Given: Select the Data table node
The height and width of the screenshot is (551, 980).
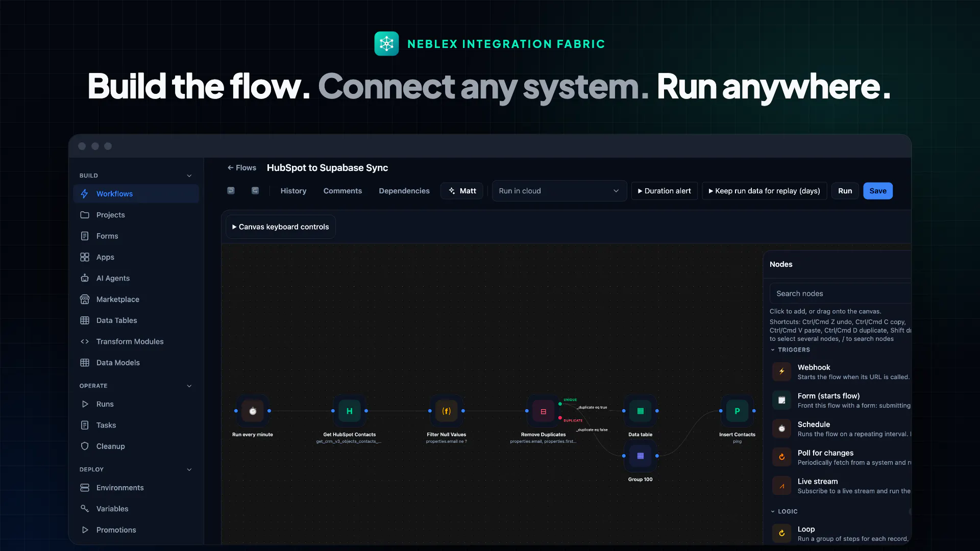Looking at the screenshot, I should coord(641,411).
